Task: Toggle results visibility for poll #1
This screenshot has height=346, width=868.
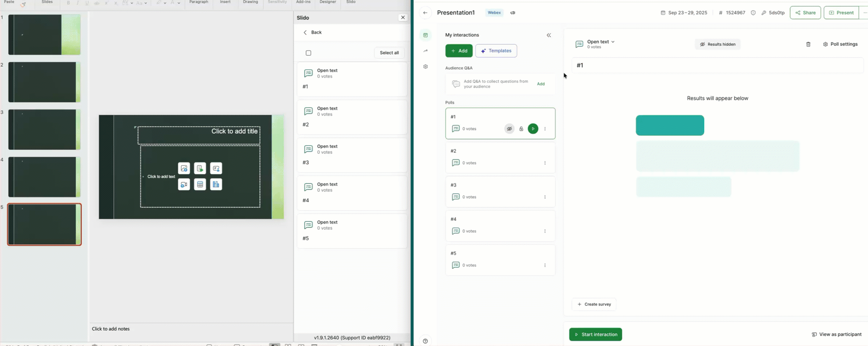Action: [509, 129]
